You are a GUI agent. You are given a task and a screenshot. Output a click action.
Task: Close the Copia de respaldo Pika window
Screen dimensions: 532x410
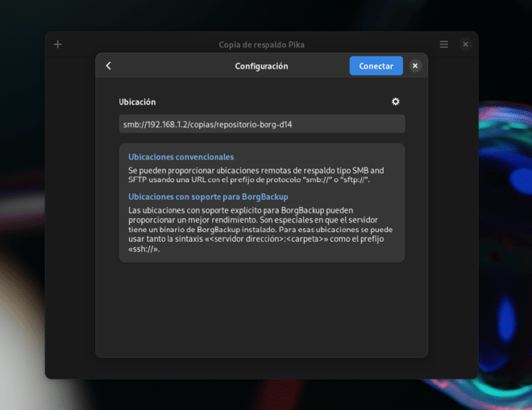(466, 44)
